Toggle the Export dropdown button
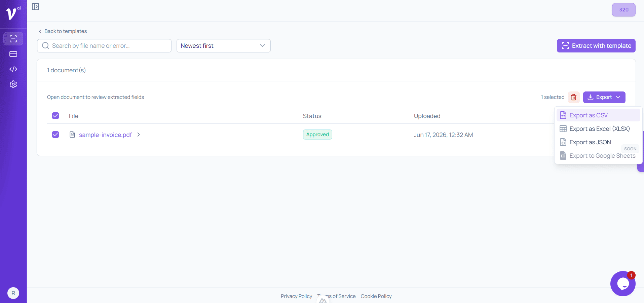 [604, 97]
